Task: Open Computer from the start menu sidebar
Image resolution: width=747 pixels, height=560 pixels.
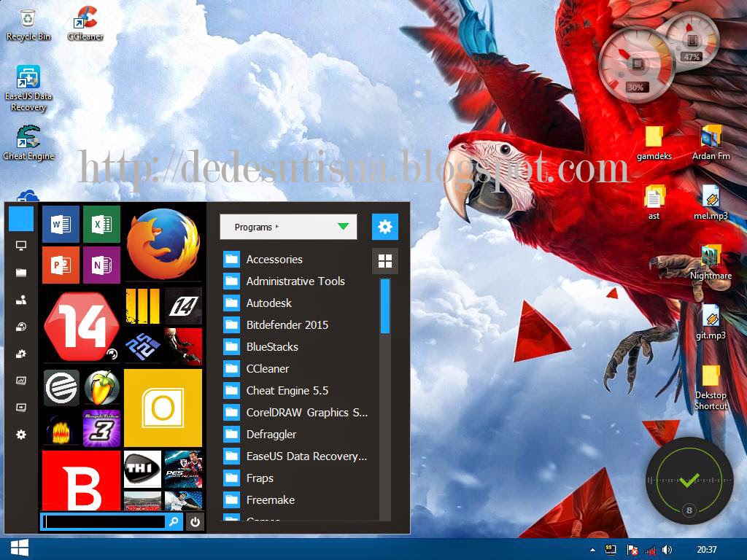Action: (21, 246)
